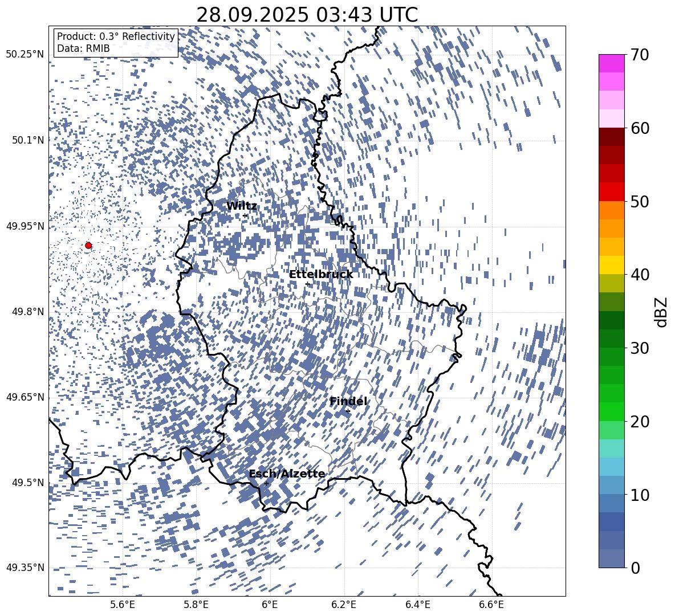Click the 49.5°N latitude label

(29, 483)
